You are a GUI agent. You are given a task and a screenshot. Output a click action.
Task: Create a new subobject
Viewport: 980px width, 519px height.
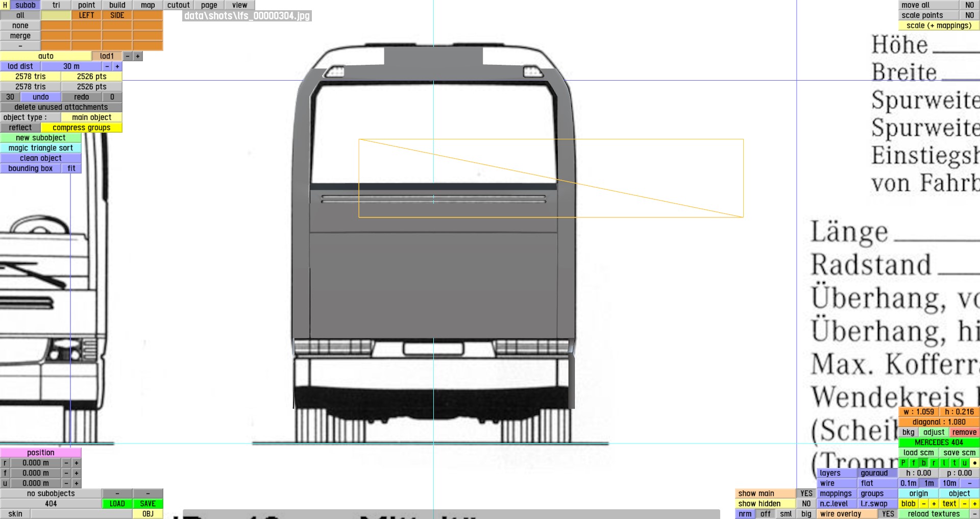(41, 138)
